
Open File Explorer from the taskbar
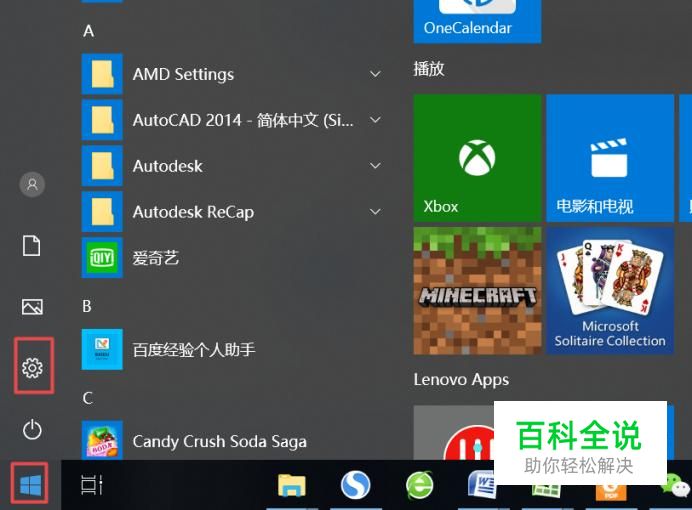click(x=292, y=485)
